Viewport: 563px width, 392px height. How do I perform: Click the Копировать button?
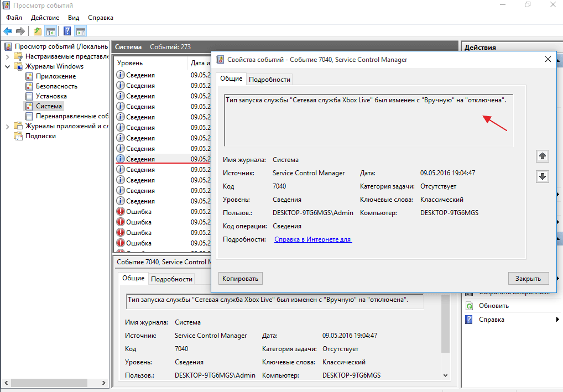[240, 278]
